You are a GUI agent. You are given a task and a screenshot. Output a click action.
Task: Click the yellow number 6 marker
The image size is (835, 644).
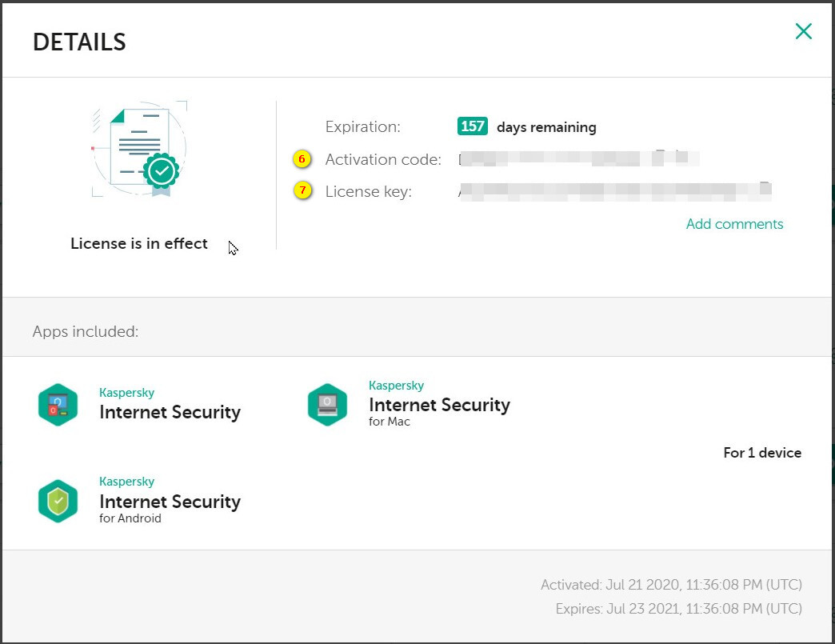tap(302, 159)
